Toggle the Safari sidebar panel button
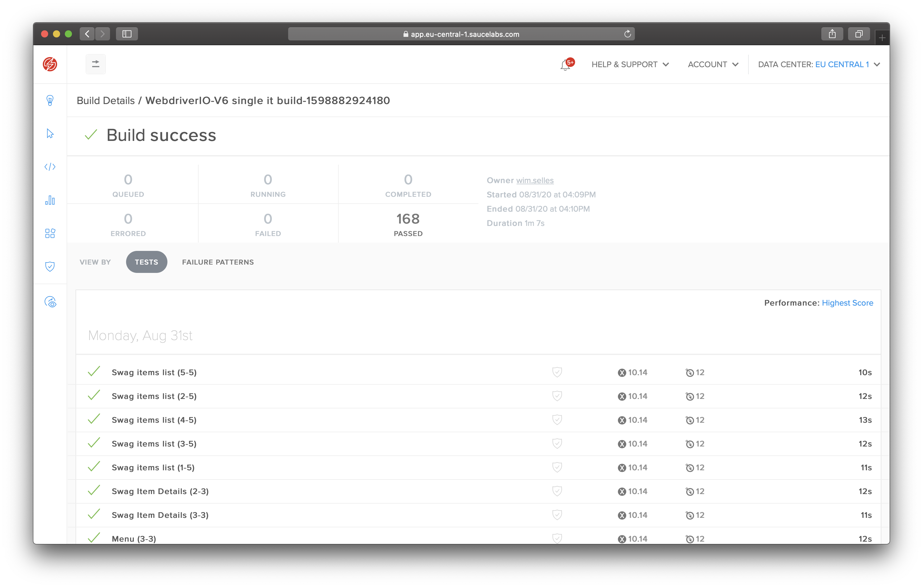 click(127, 34)
